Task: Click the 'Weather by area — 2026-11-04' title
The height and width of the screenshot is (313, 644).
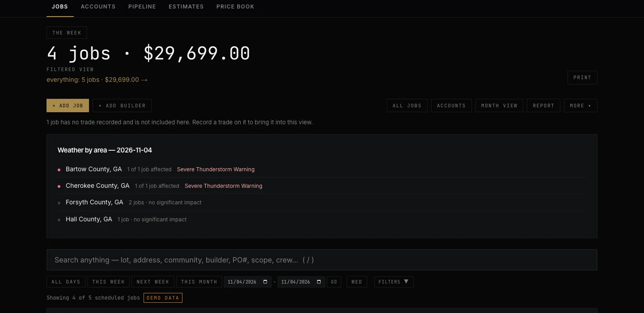Action: [x=105, y=150]
